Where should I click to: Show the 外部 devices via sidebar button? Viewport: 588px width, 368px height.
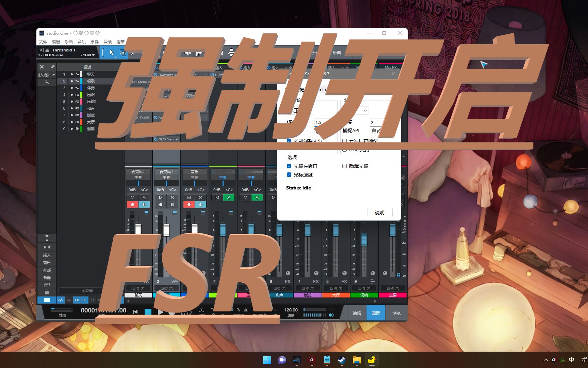[47, 270]
